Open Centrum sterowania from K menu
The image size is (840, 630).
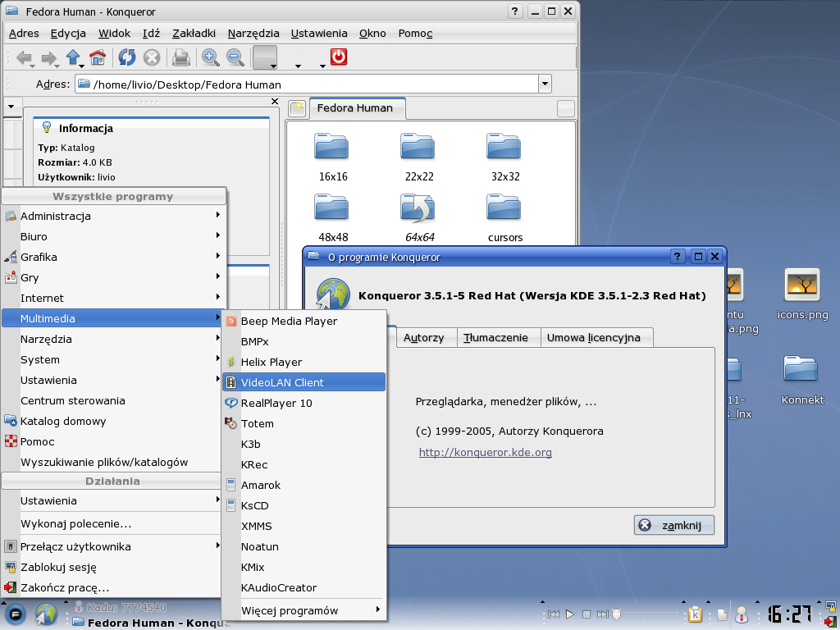click(112, 400)
